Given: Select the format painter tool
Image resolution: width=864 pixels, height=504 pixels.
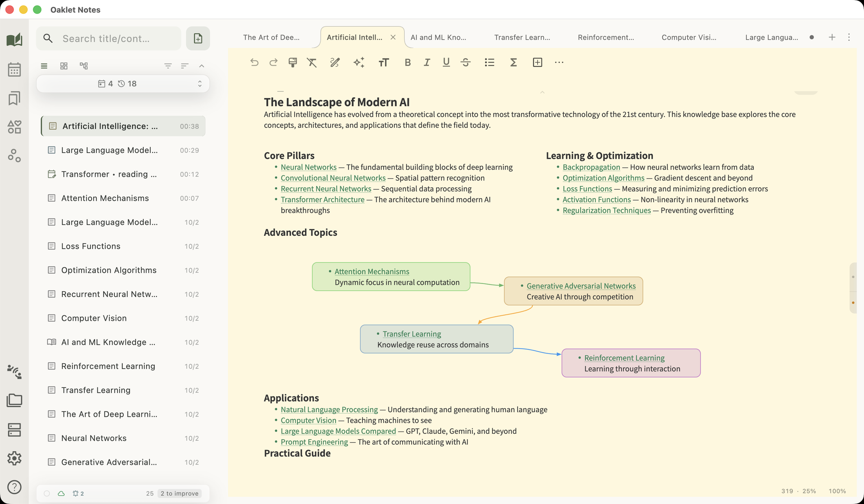Looking at the screenshot, I should 293,62.
